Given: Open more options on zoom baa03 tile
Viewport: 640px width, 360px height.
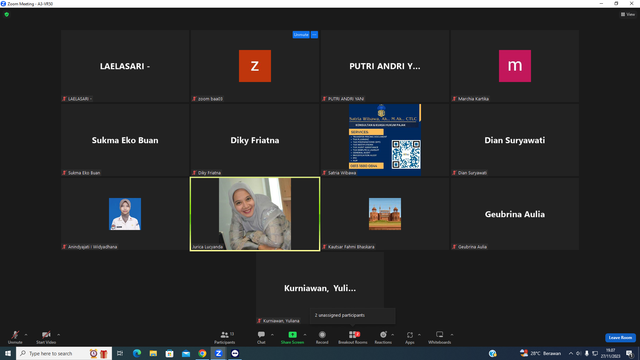Looking at the screenshot, I should coord(314,35).
